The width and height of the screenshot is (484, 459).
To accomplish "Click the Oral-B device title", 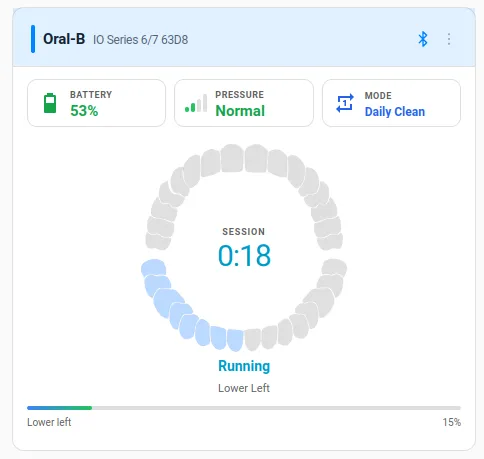I will (x=64, y=39).
